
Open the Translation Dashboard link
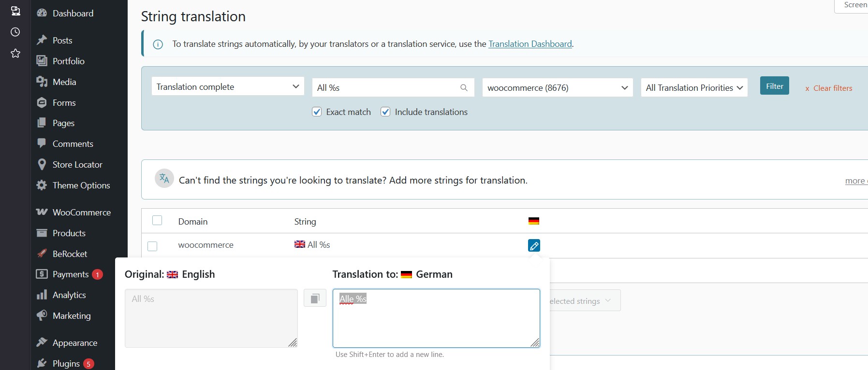(530, 44)
